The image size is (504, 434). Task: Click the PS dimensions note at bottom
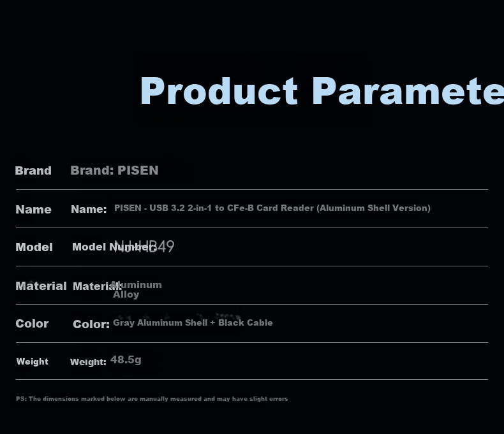click(x=152, y=399)
